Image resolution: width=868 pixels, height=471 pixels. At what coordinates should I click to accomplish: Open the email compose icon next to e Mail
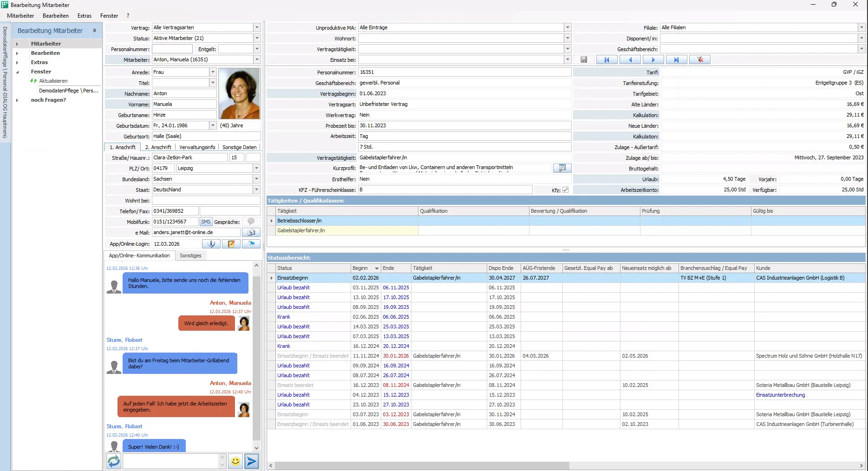coord(251,232)
